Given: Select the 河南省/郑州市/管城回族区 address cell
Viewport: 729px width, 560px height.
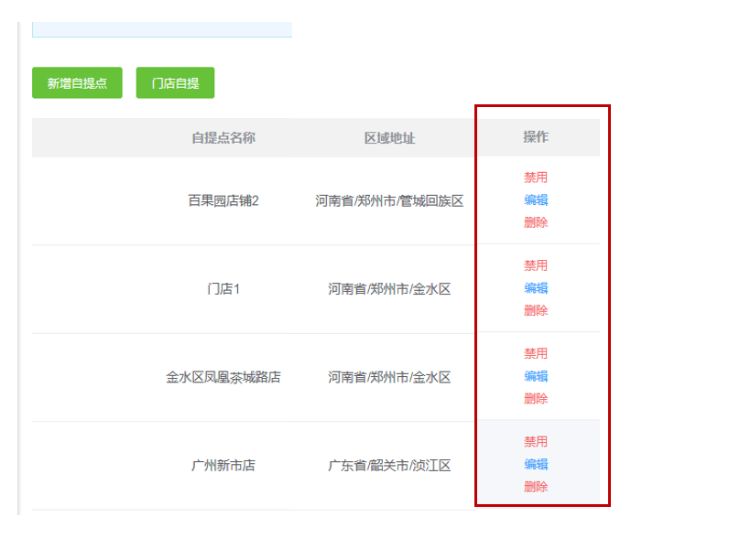Looking at the screenshot, I should click(389, 201).
